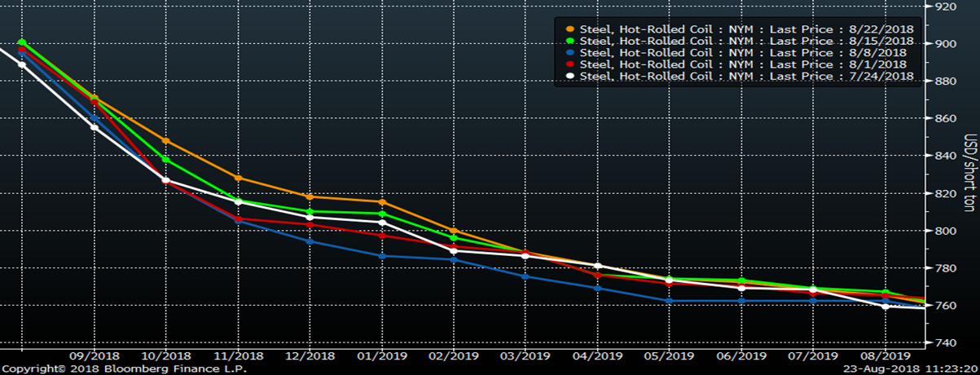Click the 12/2018 label on the x-axis

click(310, 355)
